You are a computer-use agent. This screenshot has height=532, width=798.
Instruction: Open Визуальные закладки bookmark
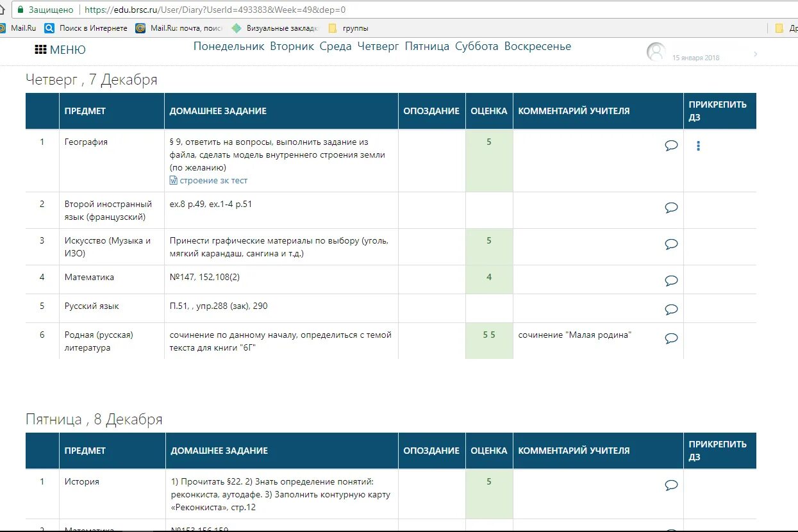click(274, 28)
